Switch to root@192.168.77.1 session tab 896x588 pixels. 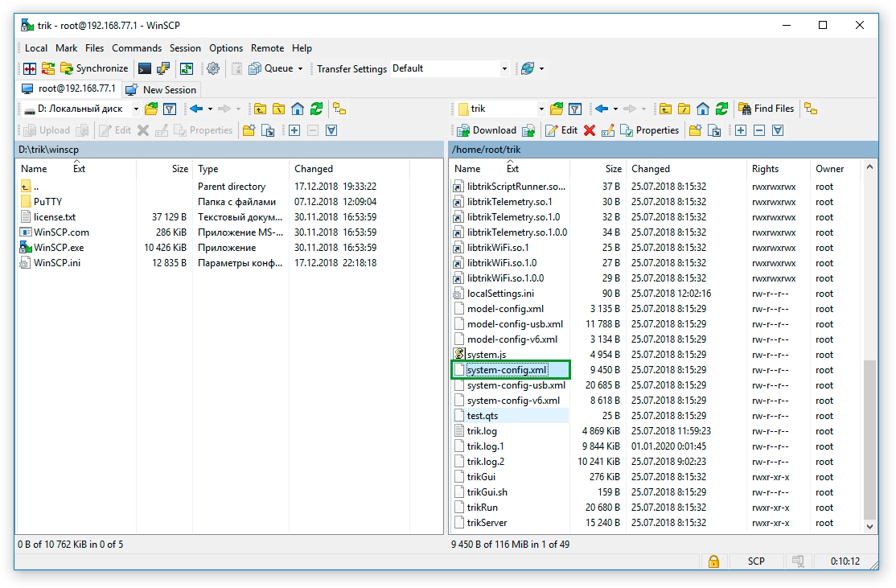(x=68, y=88)
